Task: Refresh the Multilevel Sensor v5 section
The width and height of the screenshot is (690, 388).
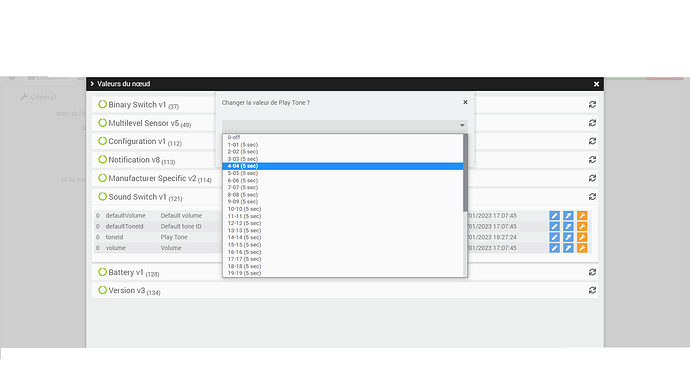Action: point(592,123)
